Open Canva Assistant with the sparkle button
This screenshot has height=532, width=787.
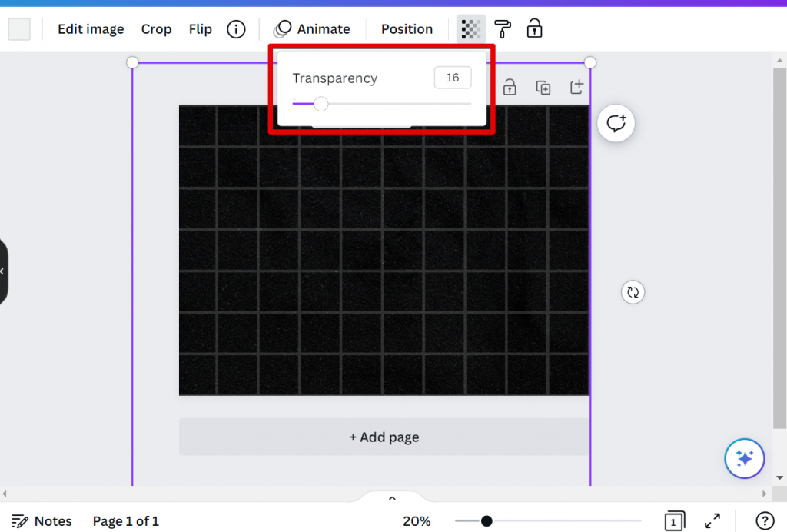click(744, 458)
